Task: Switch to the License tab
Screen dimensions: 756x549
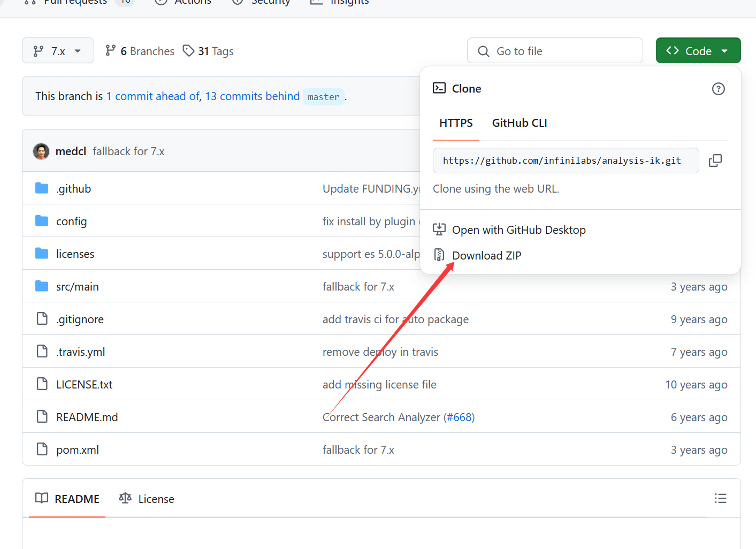Action: [146, 499]
